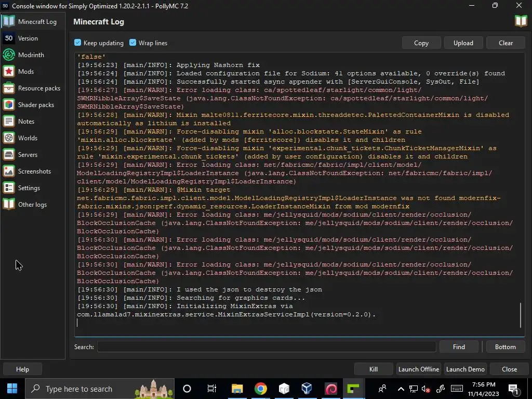The image size is (532, 399).
Task: Open the Minecraft Log page icon
Action: 9,21
